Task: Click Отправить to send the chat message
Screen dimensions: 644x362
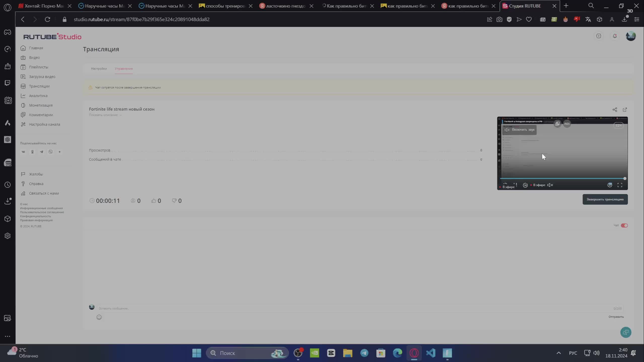Action: click(x=616, y=317)
